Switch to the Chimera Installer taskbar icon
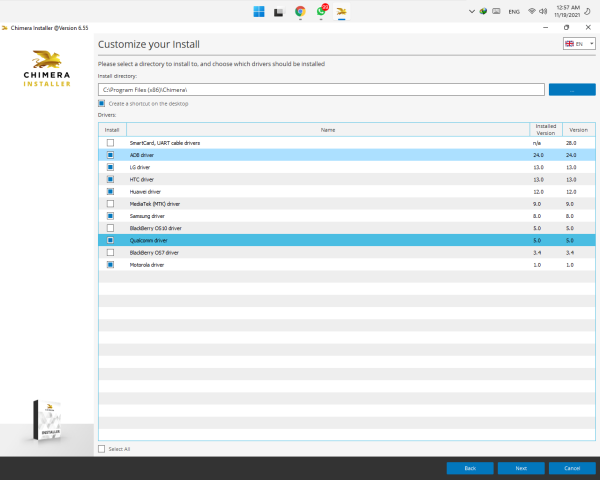Viewport: 600px width, 480px height. (x=341, y=11)
